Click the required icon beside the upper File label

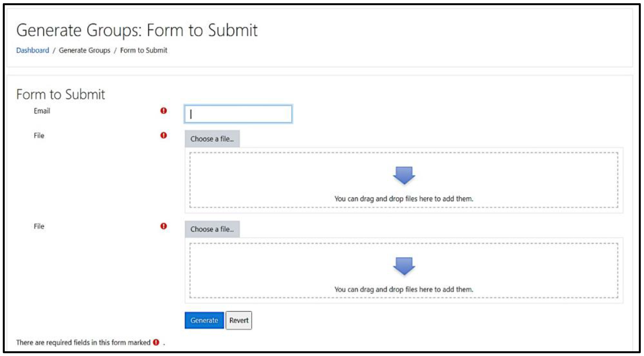(163, 135)
